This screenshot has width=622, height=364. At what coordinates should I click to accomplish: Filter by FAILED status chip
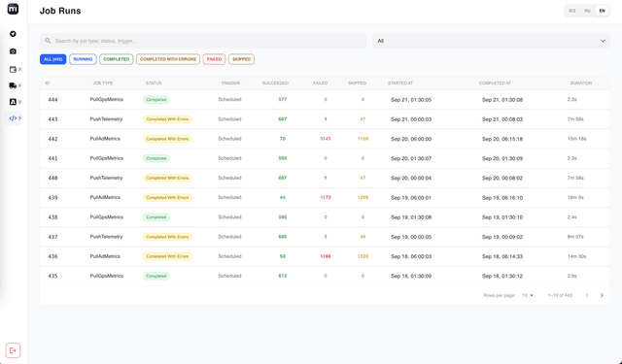214,59
